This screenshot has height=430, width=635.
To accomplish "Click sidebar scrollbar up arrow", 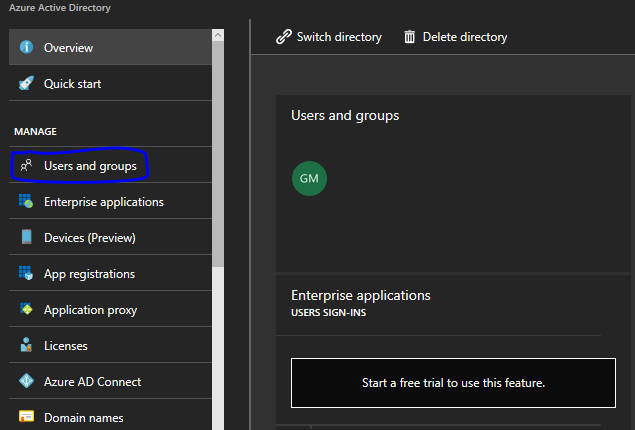I will [x=218, y=35].
